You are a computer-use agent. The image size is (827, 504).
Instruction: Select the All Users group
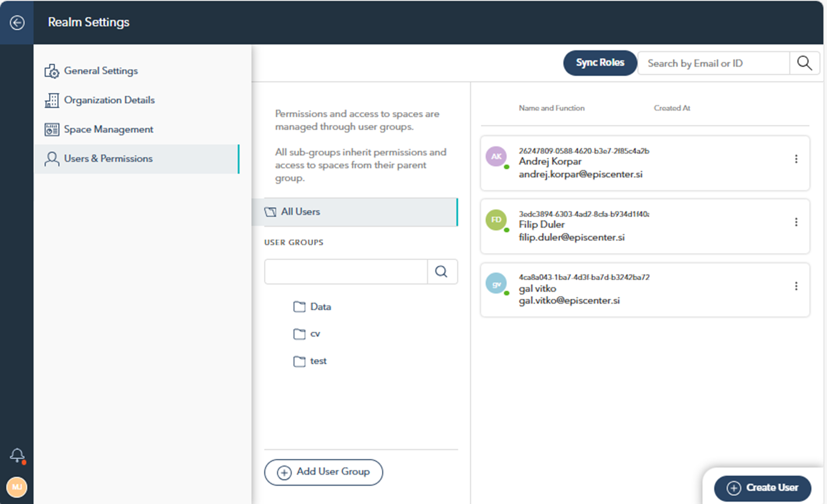coord(355,212)
